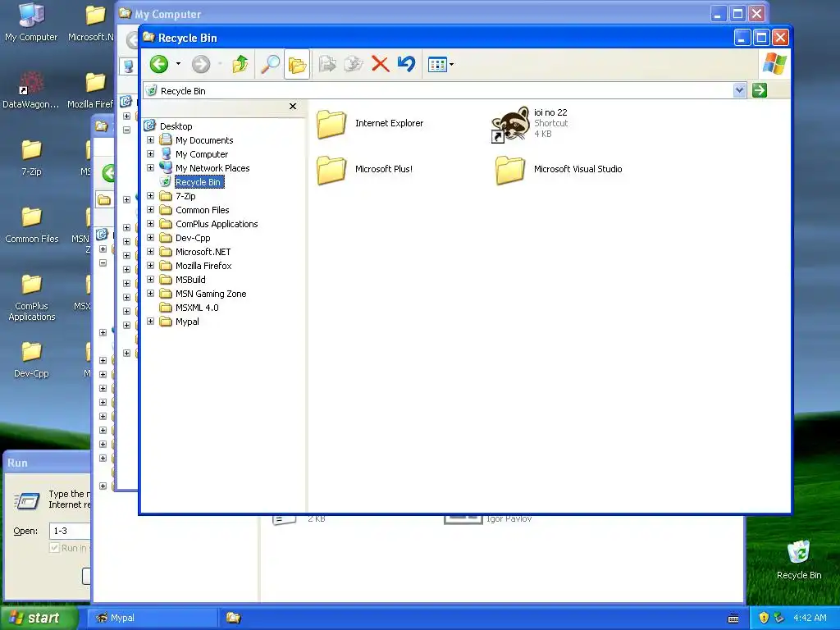Expand My Computer tree node
The image size is (840, 630).
pyautogui.click(x=151, y=153)
